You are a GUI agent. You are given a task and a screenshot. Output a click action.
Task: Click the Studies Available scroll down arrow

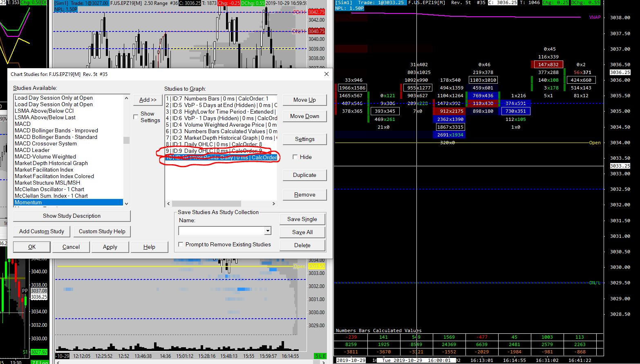[x=126, y=203]
